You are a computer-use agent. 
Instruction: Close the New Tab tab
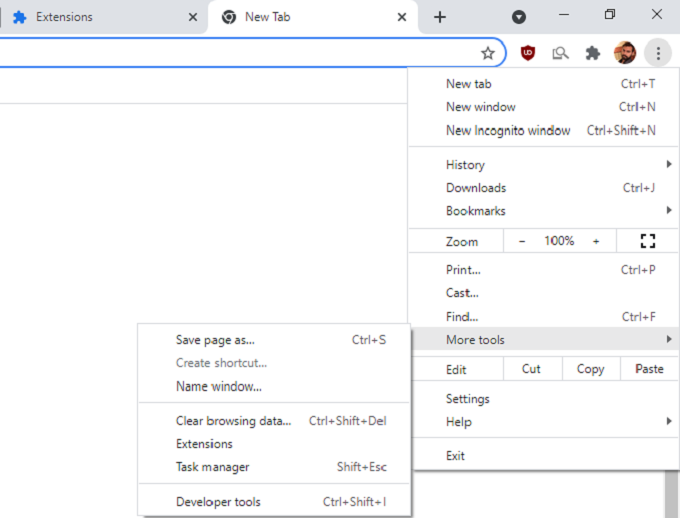[402, 17]
